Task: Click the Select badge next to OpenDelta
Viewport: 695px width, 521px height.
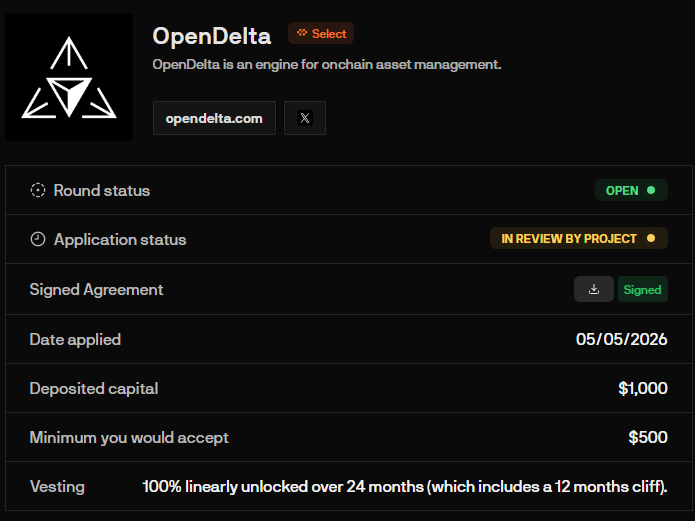Action: click(x=321, y=33)
